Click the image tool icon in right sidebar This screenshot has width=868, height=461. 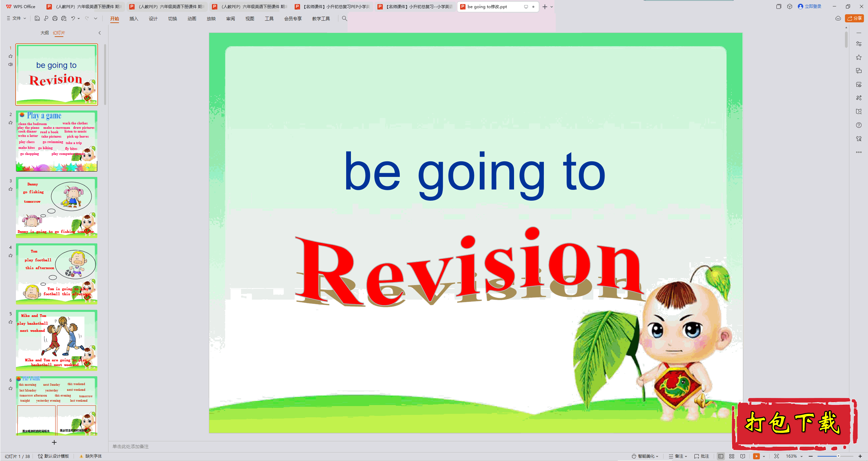point(859,84)
